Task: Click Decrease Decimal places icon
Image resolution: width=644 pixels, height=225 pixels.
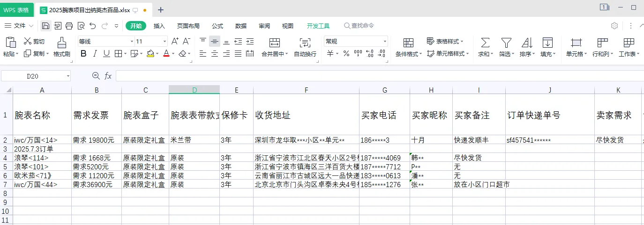Action: tap(382, 54)
